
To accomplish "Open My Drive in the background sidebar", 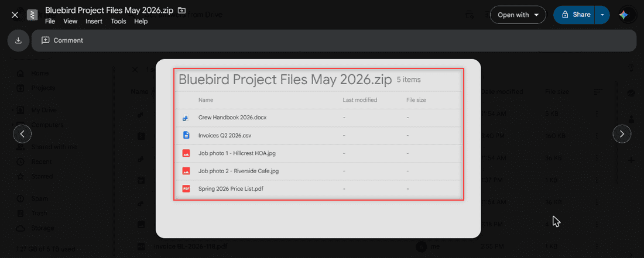I will pos(44,110).
